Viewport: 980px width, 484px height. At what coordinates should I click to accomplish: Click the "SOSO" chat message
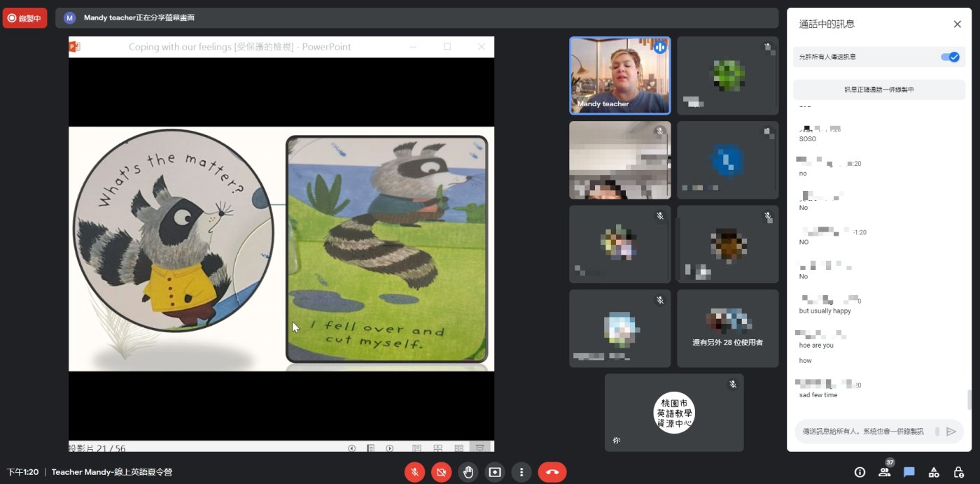point(808,138)
